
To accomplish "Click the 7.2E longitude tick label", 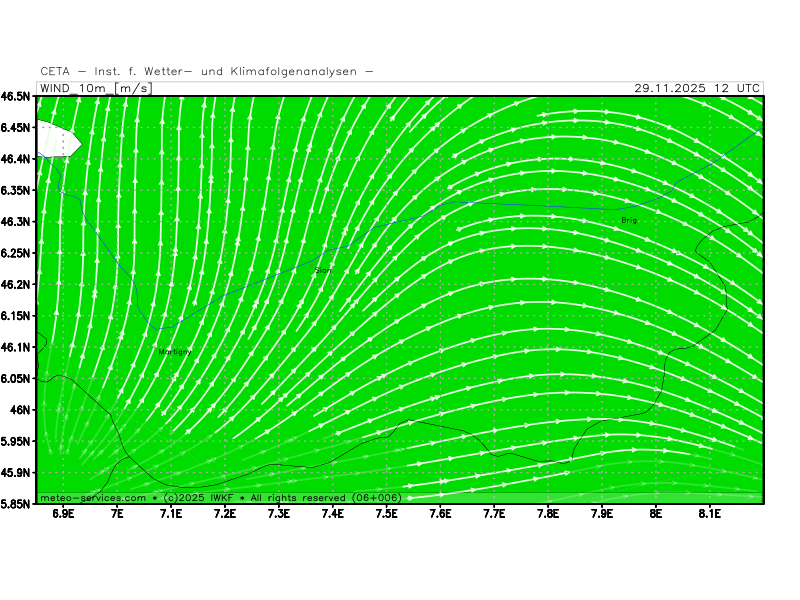I will 224,514.
